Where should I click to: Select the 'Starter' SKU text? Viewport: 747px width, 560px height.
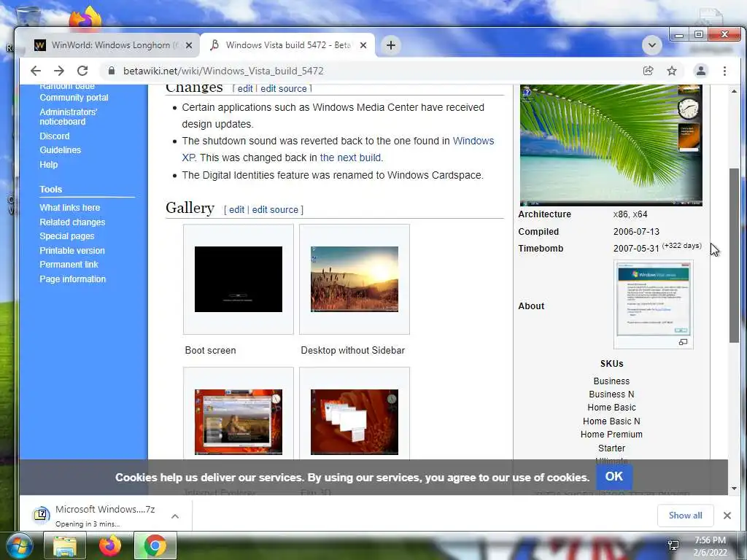click(x=611, y=448)
